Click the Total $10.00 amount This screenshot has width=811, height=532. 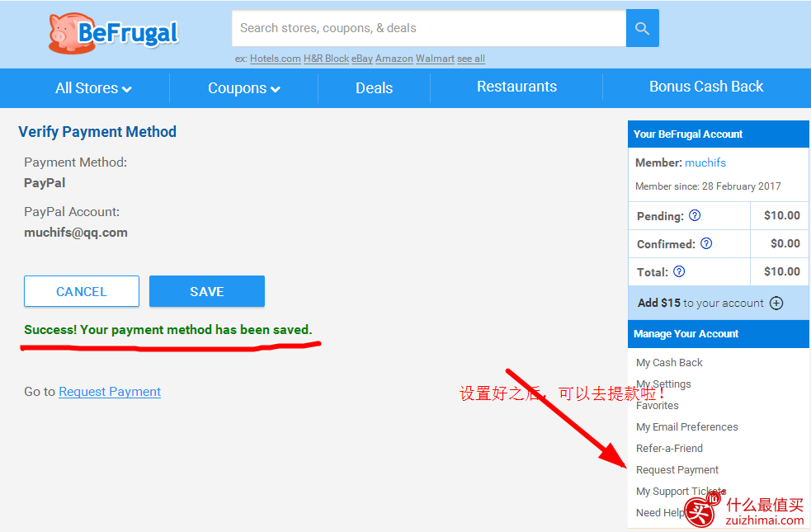pyautogui.click(x=782, y=271)
